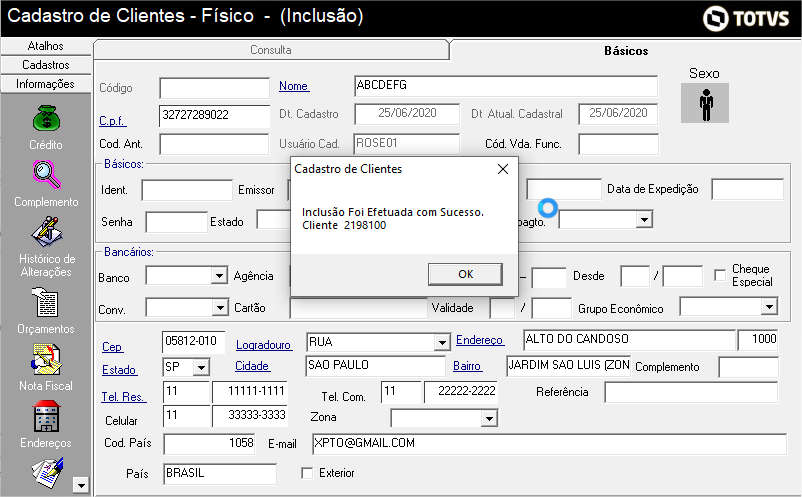Click the Cartão input field

pyautogui.click(x=359, y=308)
